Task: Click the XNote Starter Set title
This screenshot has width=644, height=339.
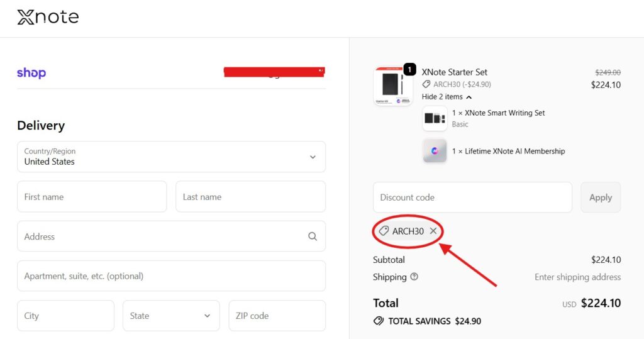Action: (454, 72)
